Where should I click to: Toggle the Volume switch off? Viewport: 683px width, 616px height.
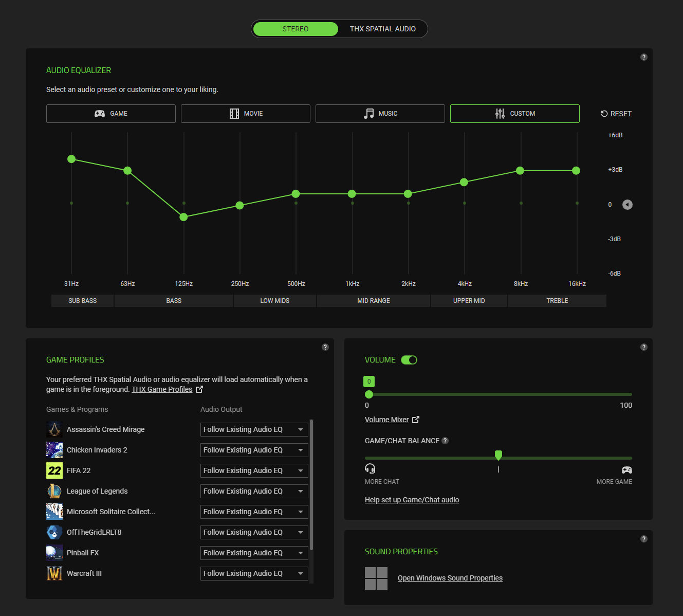point(409,360)
